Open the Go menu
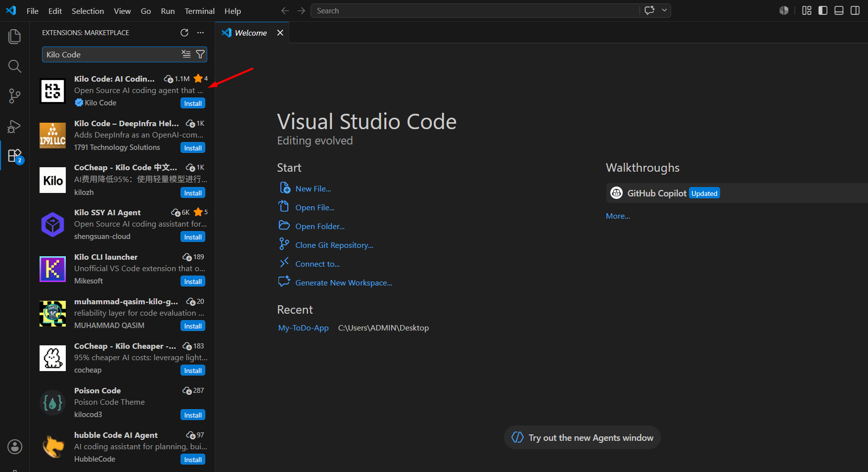 pyautogui.click(x=146, y=11)
